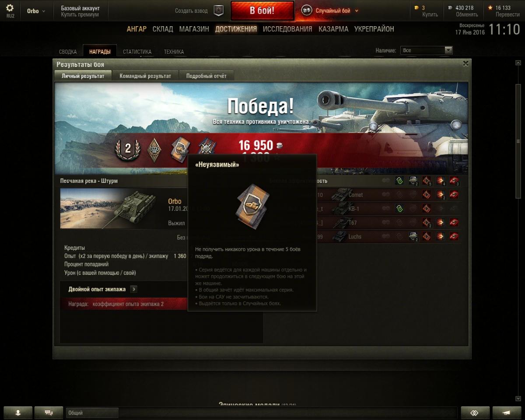This screenshot has height=420, width=525.
Task: Click the bottom-right megaphone notification button
Action: coord(507,413)
